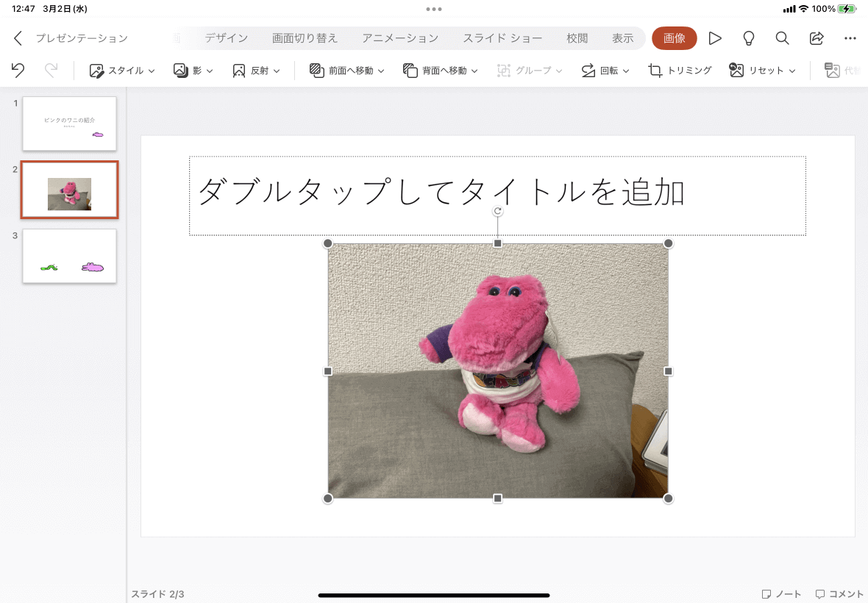Viewport: 868px width, 603px height.
Task: Click the alt text icon at toolbar end
Action: (832, 71)
